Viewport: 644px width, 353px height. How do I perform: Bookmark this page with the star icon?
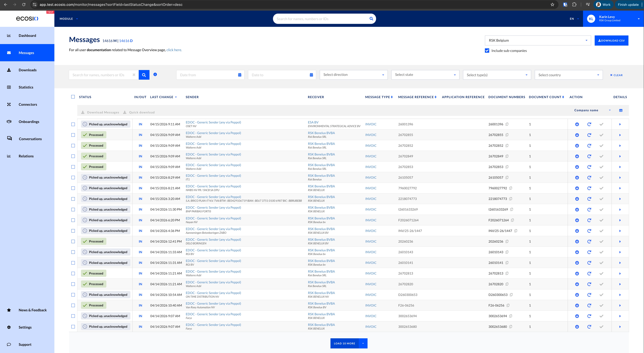(x=553, y=5)
